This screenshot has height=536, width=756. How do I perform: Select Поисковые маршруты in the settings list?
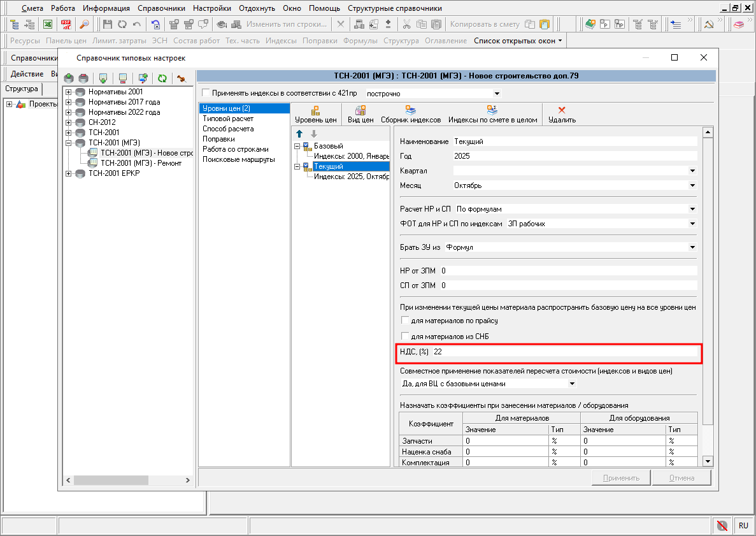point(238,159)
